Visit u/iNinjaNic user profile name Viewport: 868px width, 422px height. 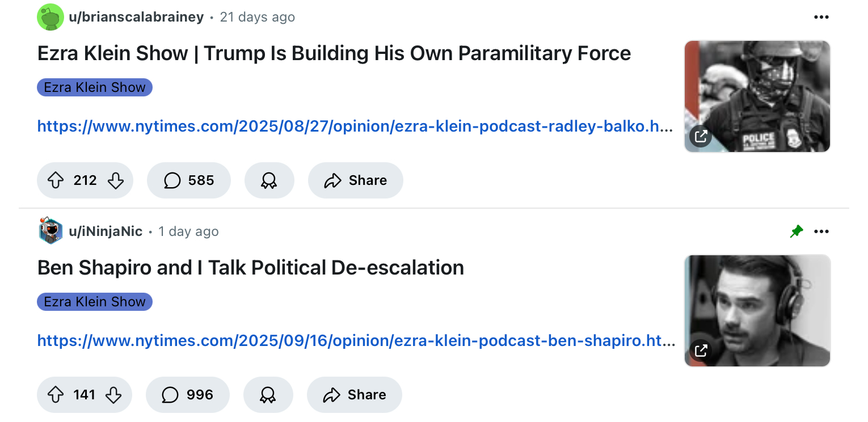click(105, 231)
